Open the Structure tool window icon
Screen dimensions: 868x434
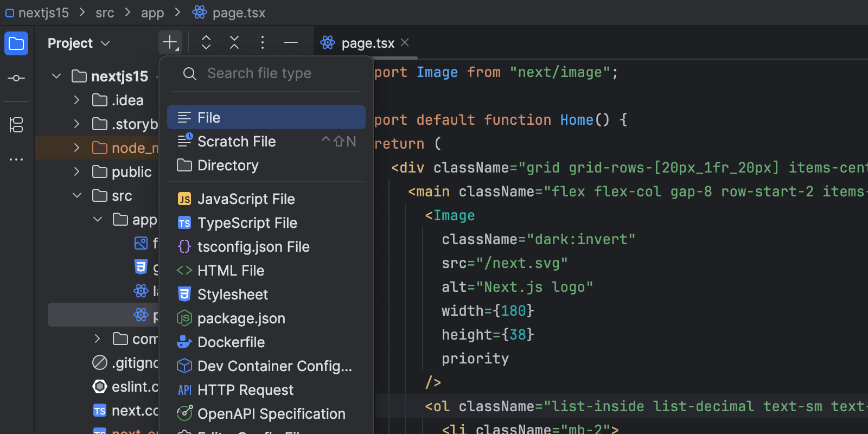click(x=16, y=125)
